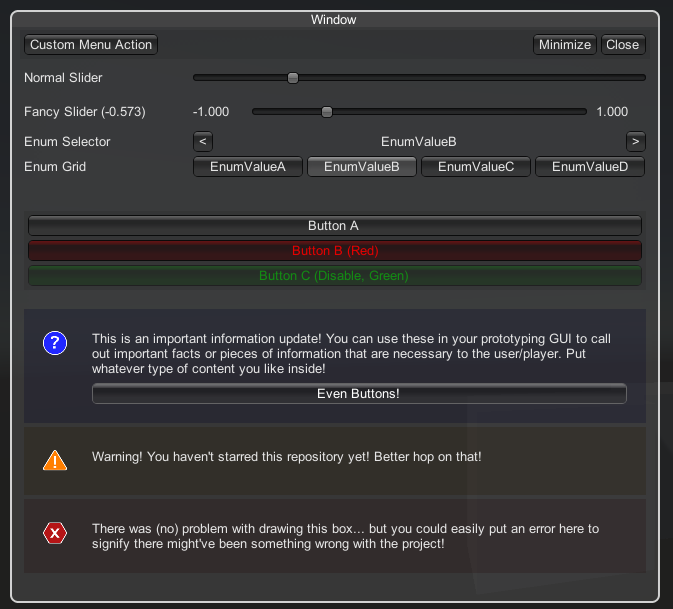Click the Window title bar text

coord(333,20)
